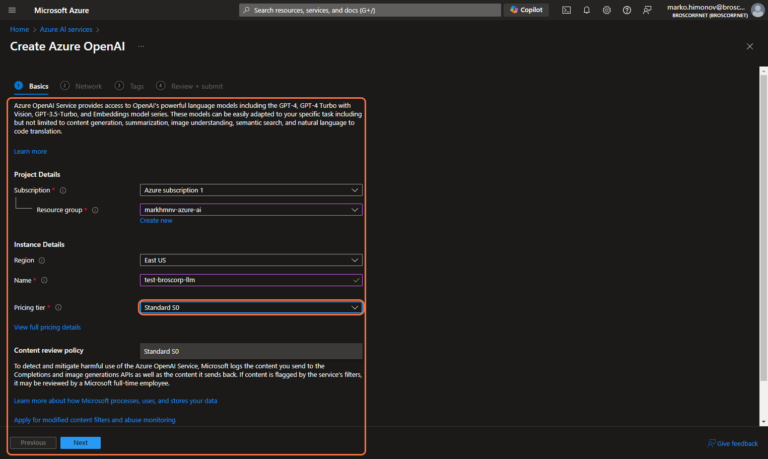Screen dimensions: 768x459
Task: Show Name info tooltip icon
Action: point(44,280)
